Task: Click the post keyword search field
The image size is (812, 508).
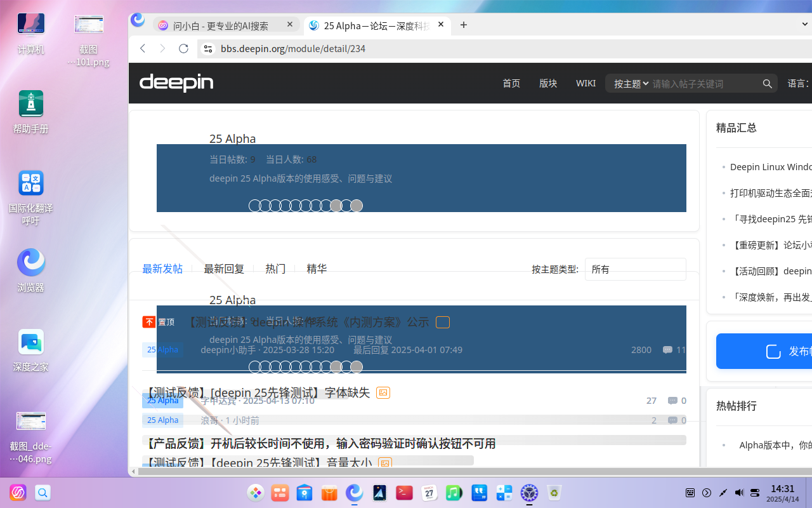Action: click(704, 84)
